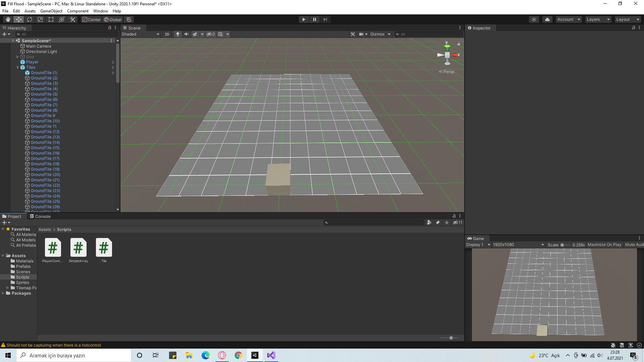Open the Window menu
644x362 pixels.
pos(101,11)
